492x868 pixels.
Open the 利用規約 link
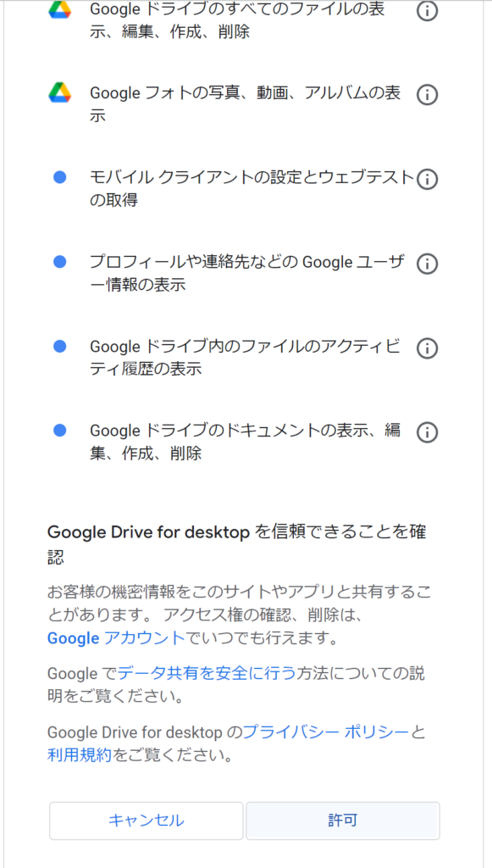(x=75, y=751)
